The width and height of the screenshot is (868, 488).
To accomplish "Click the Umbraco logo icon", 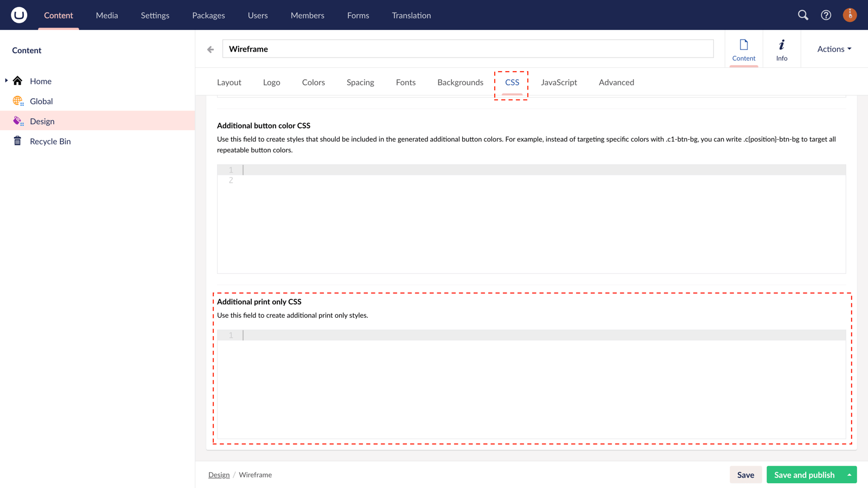I will [x=19, y=15].
